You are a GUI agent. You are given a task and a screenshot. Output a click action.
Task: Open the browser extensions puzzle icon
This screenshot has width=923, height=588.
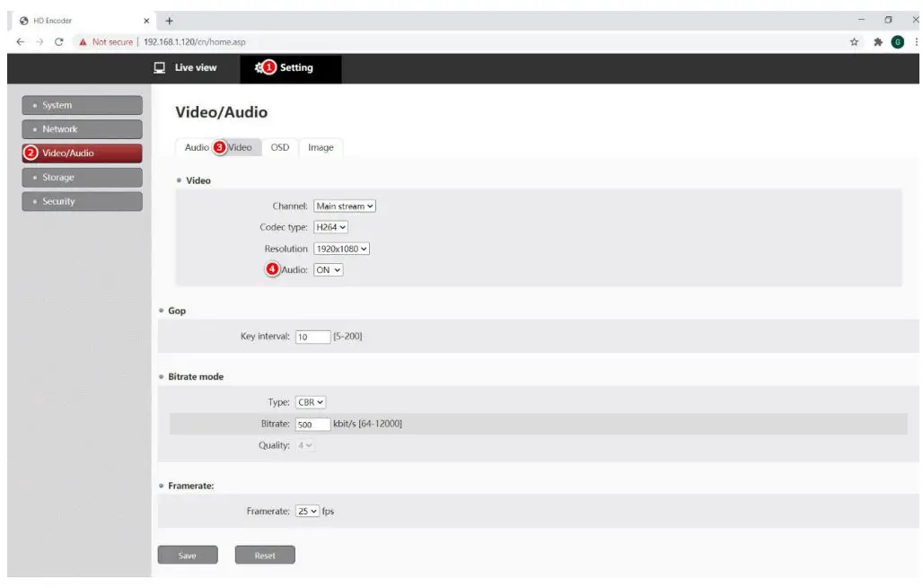coord(878,42)
